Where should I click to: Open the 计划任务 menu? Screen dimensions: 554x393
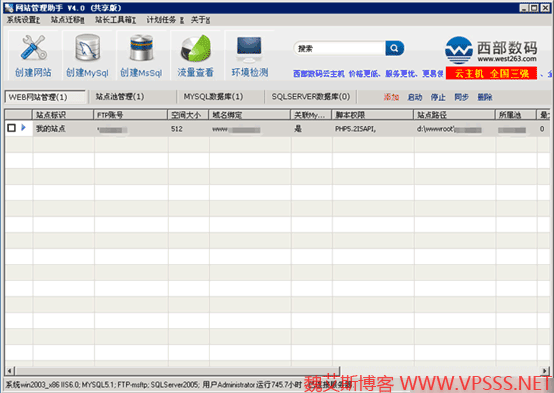(x=165, y=20)
